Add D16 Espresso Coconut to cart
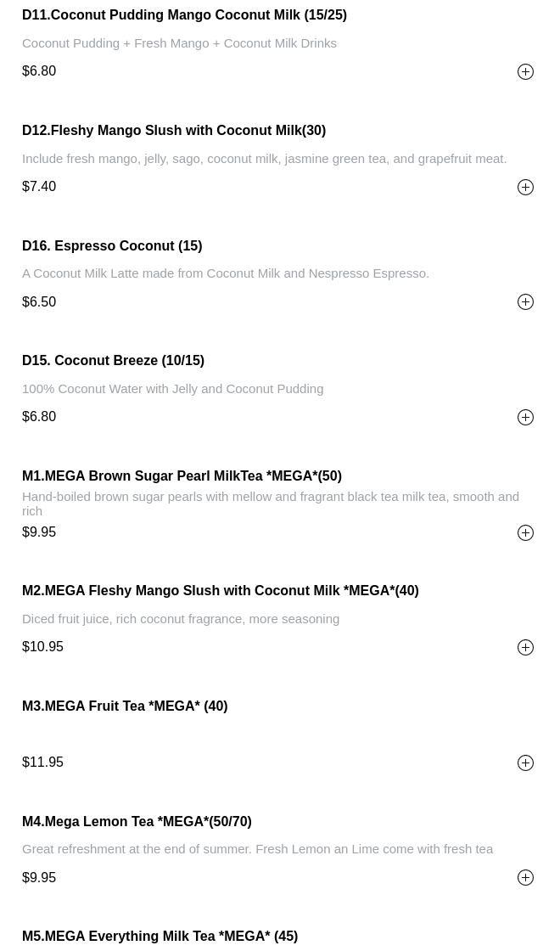The height and width of the screenshot is (951, 560). coord(525,302)
